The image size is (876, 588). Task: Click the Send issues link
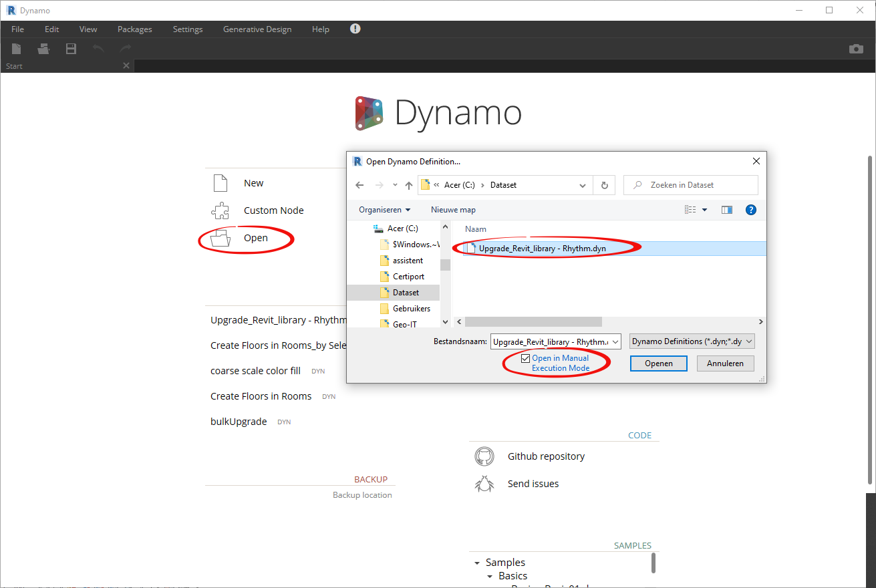(x=533, y=484)
